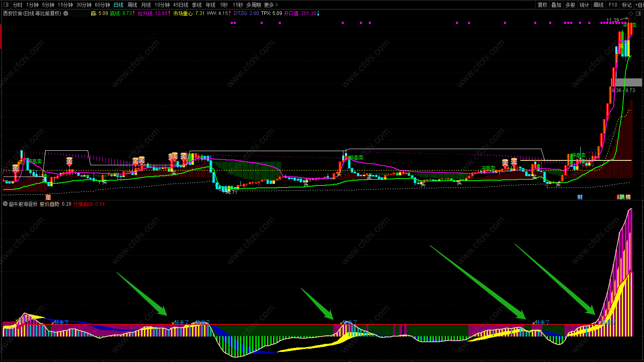Screen dimensions: 644x362
Task: Open the 多周期 multi-period view
Action: (x=253, y=5)
